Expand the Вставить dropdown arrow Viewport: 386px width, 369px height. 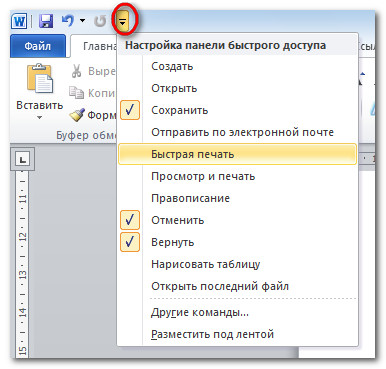(x=39, y=117)
